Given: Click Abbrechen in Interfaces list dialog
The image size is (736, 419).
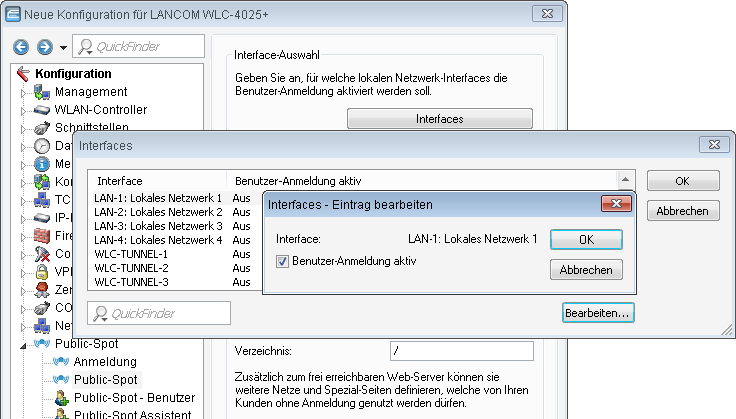Looking at the screenshot, I should coord(682,211).
